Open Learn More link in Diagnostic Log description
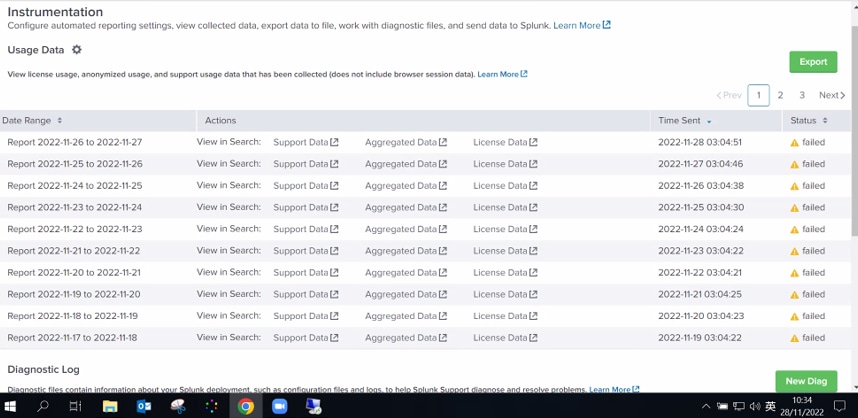The height and width of the screenshot is (418, 858). click(x=614, y=390)
